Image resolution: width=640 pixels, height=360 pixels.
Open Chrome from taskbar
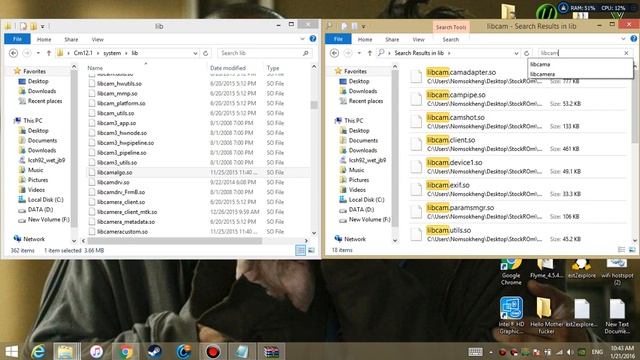pos(126,351)
